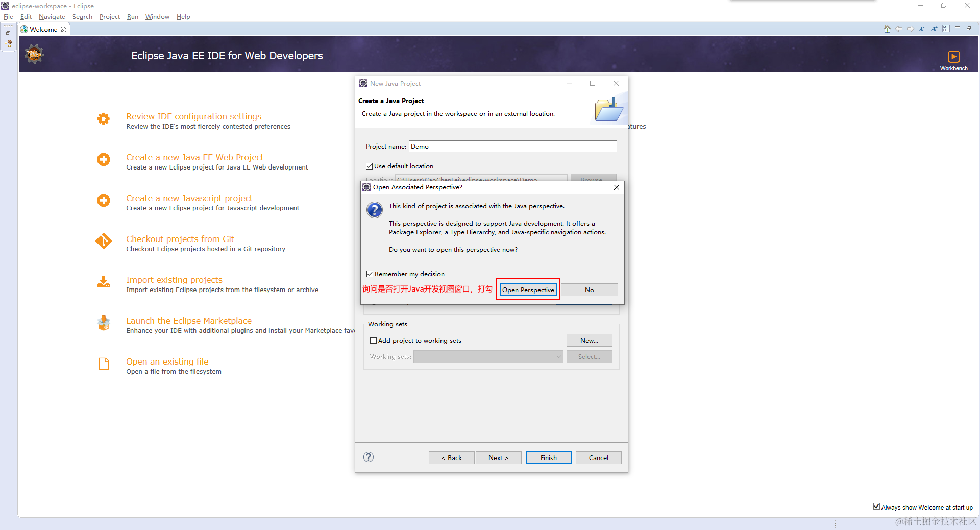Open the Open an existing file link

coord(167,362)
